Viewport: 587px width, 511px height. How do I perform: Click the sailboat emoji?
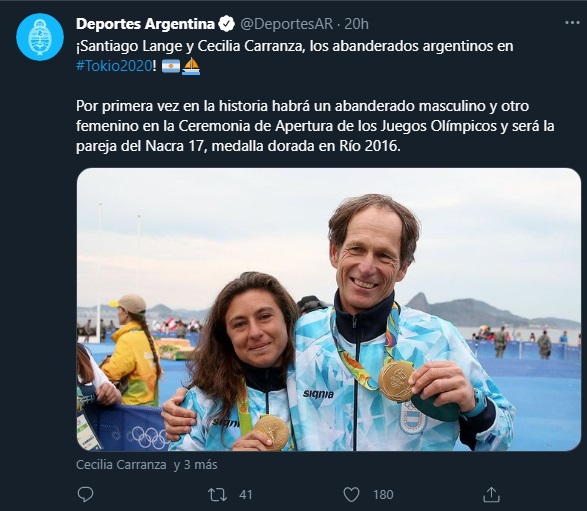pos(191,66)
